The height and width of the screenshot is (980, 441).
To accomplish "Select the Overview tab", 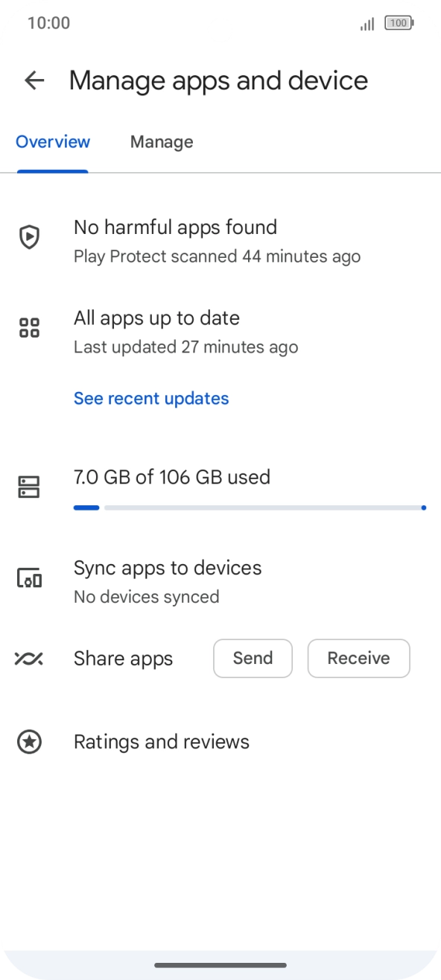I will coord(53,142).
